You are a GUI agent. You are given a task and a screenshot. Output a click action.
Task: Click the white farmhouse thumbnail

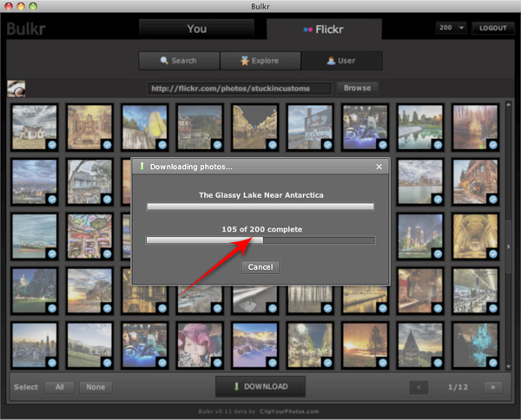pyautogui.click(x=34, y=128)
